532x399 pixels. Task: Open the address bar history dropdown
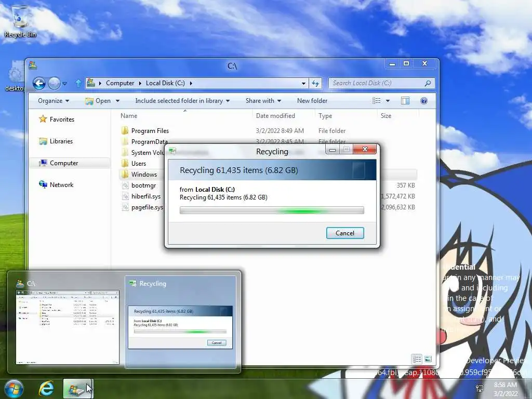pos(303,84)
